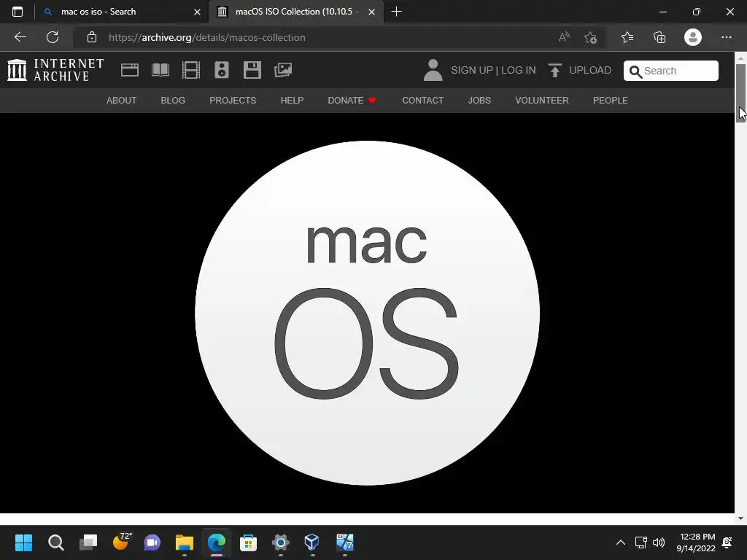
Task: Click the page vertical scrollbar thumb
Action: [740, 93]
